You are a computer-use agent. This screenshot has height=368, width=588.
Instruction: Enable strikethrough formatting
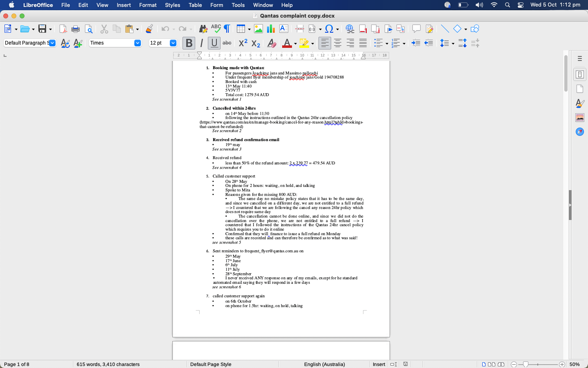227,43
